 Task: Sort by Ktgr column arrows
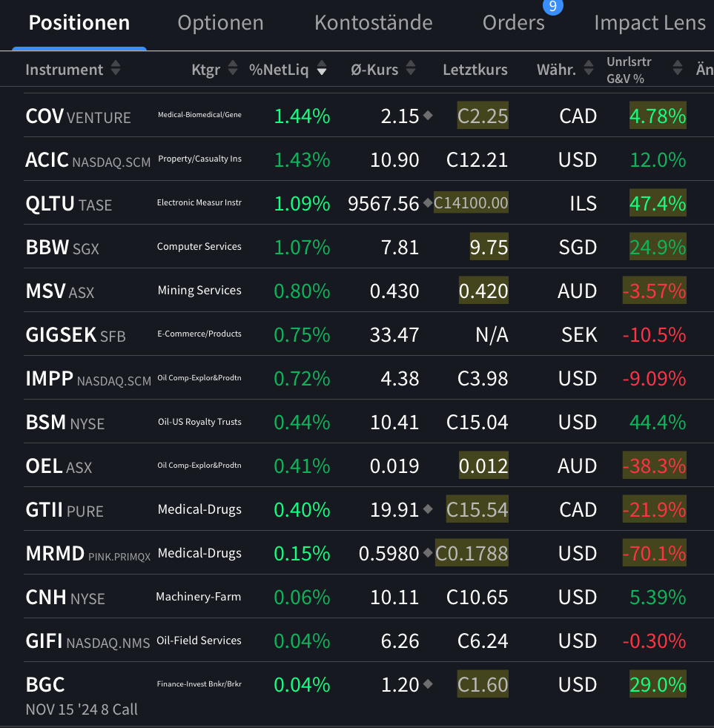[233, 68]
